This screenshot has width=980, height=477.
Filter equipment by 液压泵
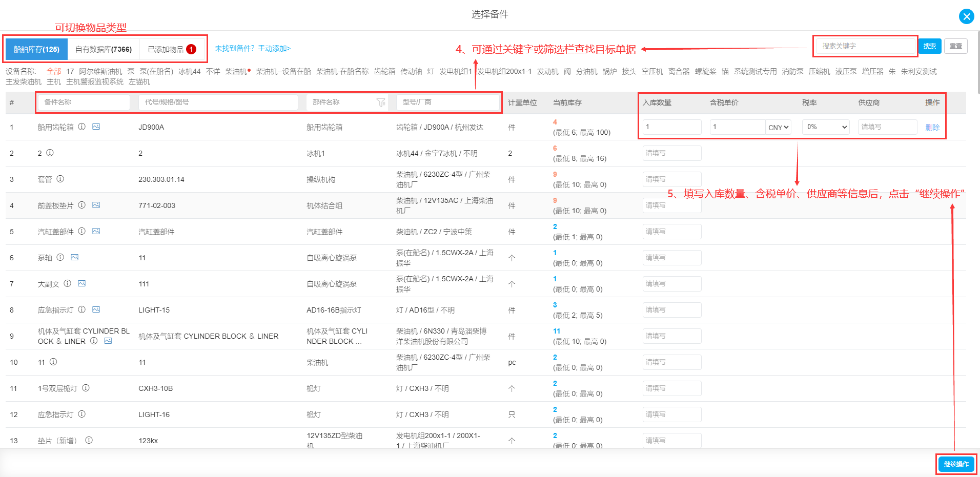(846, 71)
